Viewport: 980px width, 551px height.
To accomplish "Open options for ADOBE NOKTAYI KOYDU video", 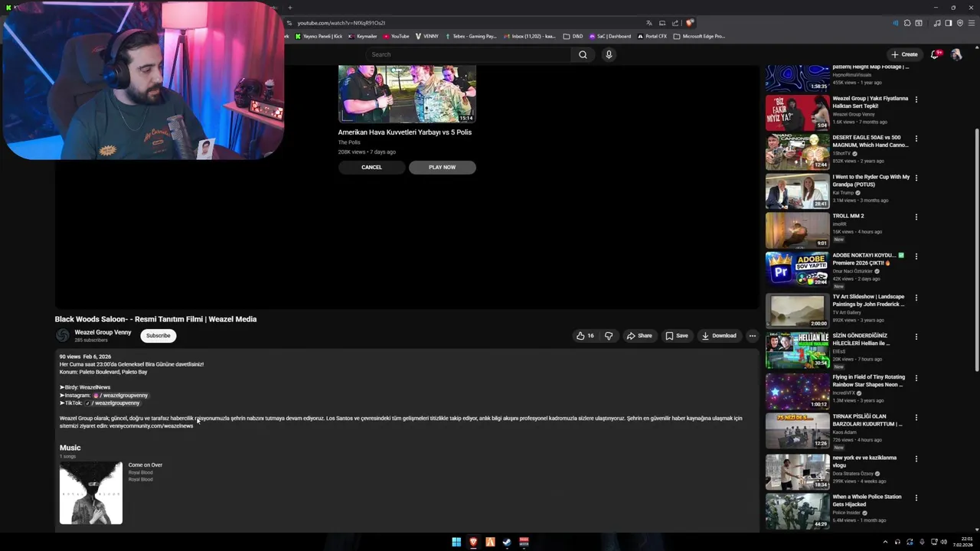I will 916,256.
